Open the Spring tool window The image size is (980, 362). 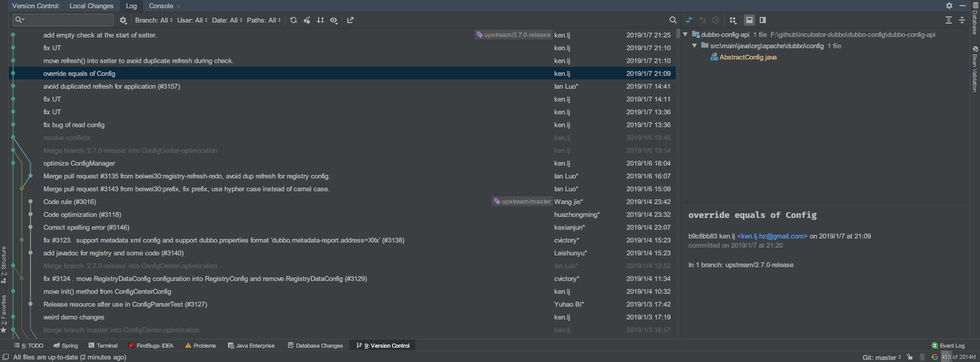[x=66, y=346]
